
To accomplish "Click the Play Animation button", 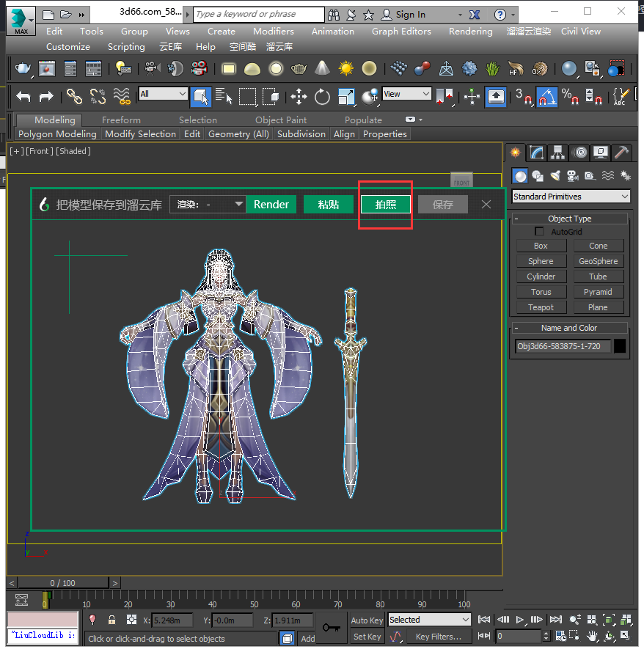I will click(x=519, y=620).
